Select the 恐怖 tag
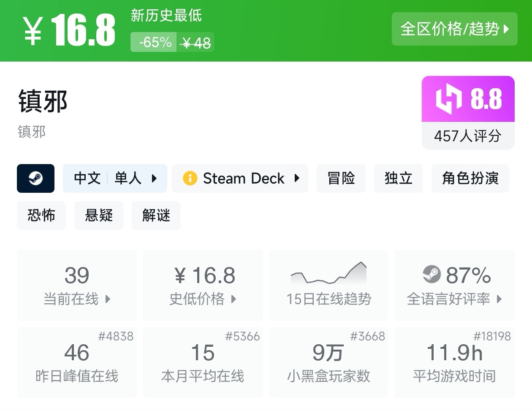Viewport: 532px width, 410px height. click(41, 216)
